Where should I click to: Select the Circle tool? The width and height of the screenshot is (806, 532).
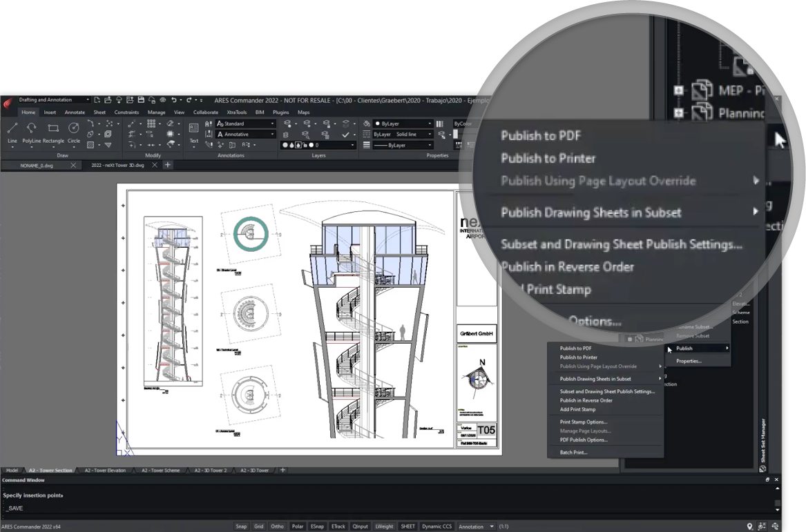coord(73,132)
